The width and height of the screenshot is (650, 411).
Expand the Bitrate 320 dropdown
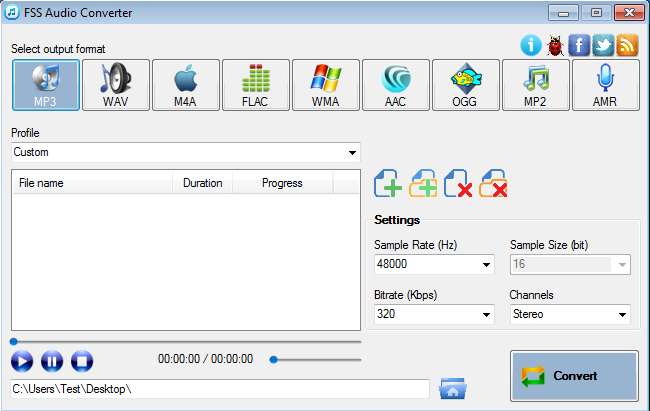coord(434,314)
